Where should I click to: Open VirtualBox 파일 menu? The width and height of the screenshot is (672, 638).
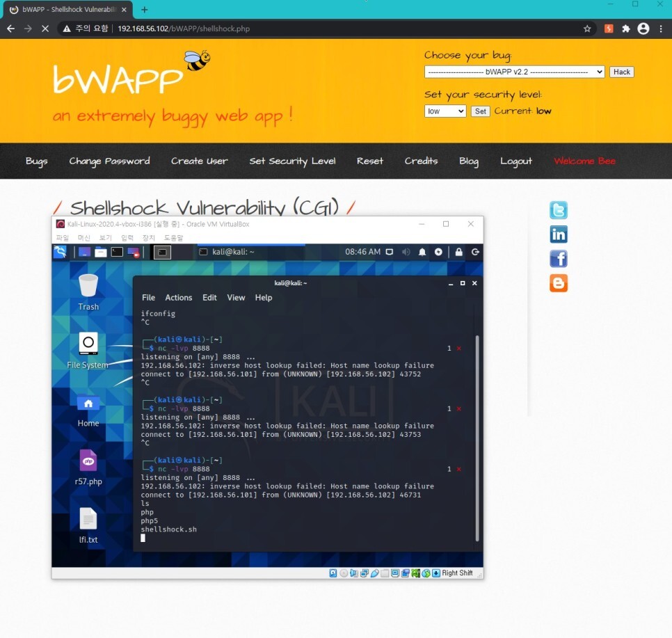pos(63,237)
